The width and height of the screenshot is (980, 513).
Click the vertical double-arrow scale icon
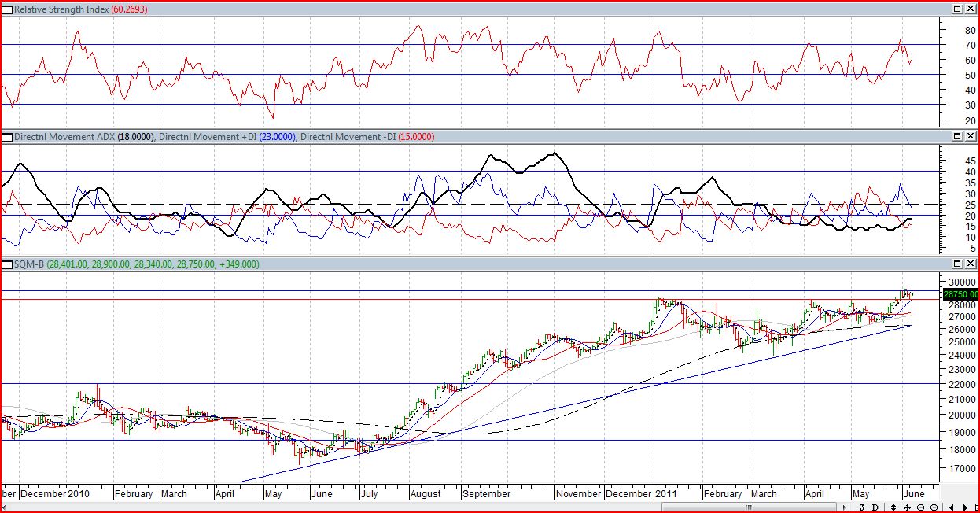tap(893, 507)
